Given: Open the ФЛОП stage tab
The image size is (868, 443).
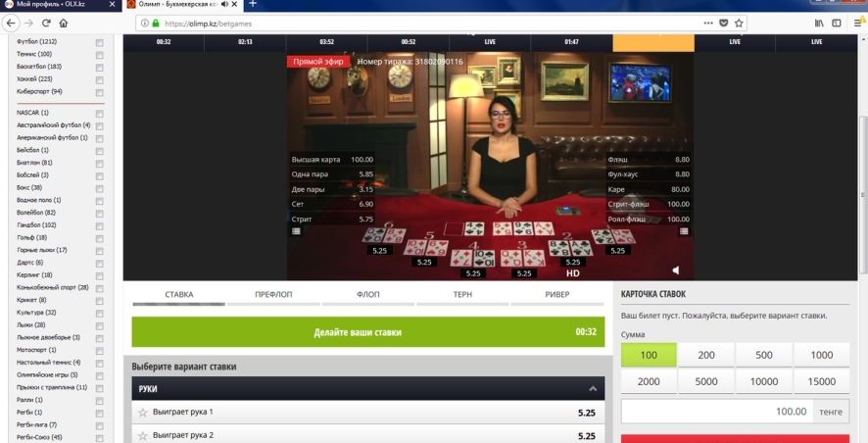Looking at the screenshot, I should [368, 295].
